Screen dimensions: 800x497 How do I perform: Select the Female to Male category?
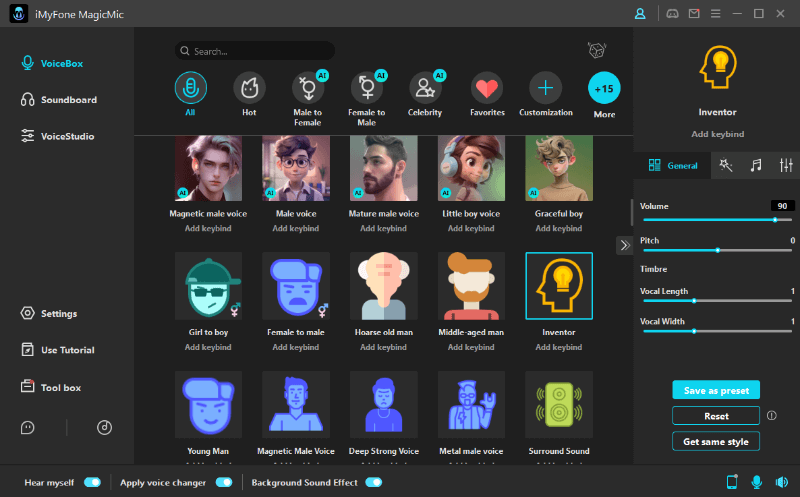[367, 88]
